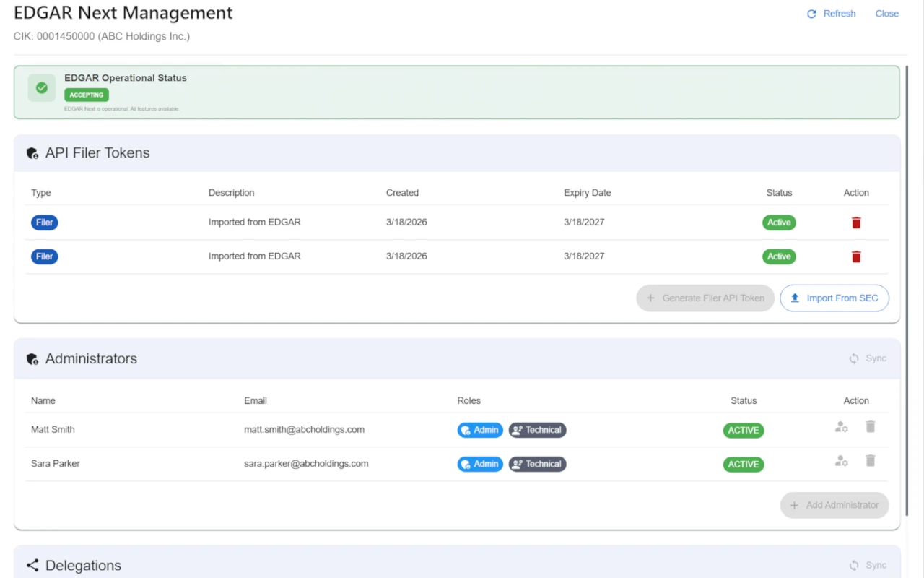924x578 pixels.
Task: Click the EDGAR Operational Status heading
Action: pyautogui.click(x=126, y=78)
